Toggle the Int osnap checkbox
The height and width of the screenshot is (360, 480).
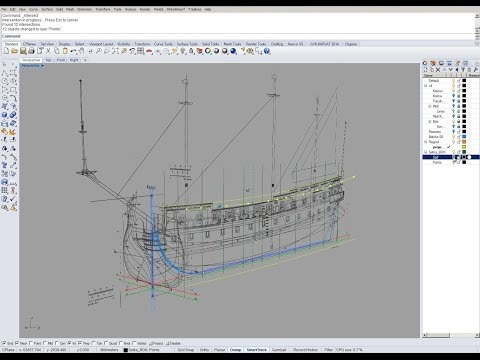(x=70, y=343)
